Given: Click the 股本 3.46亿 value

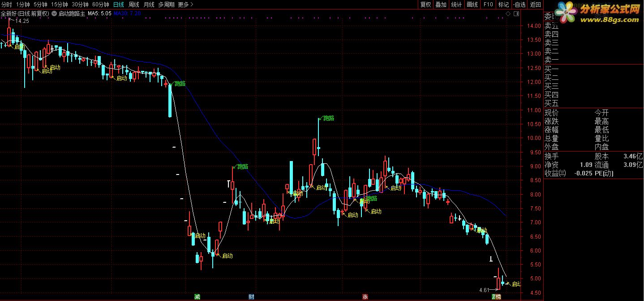Looking at the screenshot, I should 634,157.
